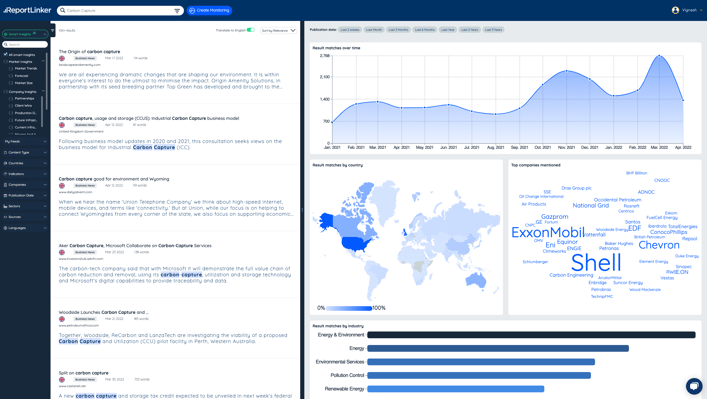Click the filter funnel icon beside sidebar
The width and height of the screenshot is (707, 399).
pos(53,31)
